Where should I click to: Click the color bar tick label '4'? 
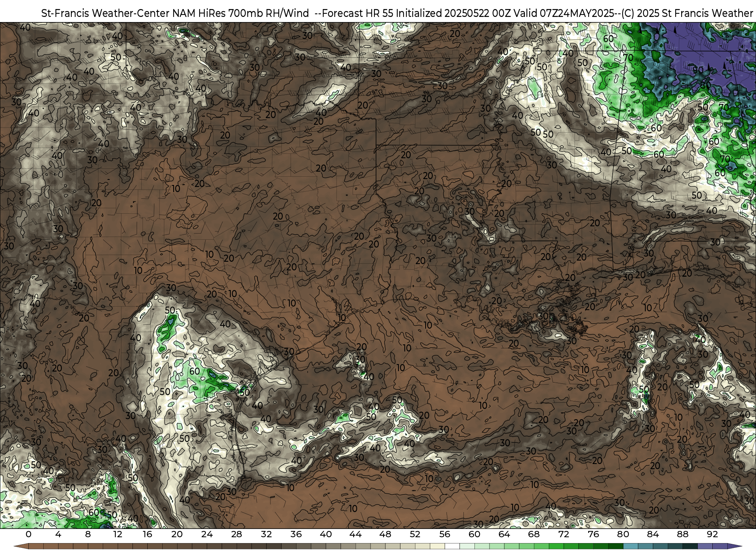[x=58, y=534]
